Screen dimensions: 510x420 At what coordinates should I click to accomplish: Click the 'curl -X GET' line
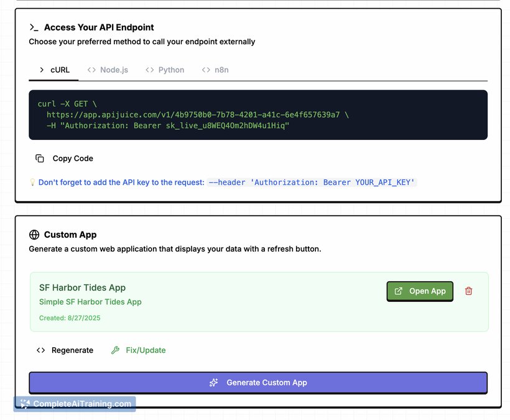click(67, 104)
